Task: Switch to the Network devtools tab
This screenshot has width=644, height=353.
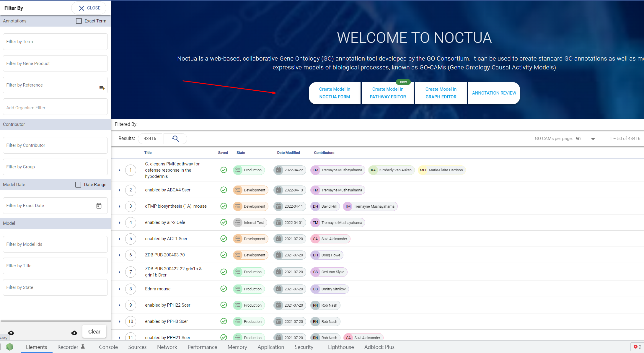Action: (167, 347)
